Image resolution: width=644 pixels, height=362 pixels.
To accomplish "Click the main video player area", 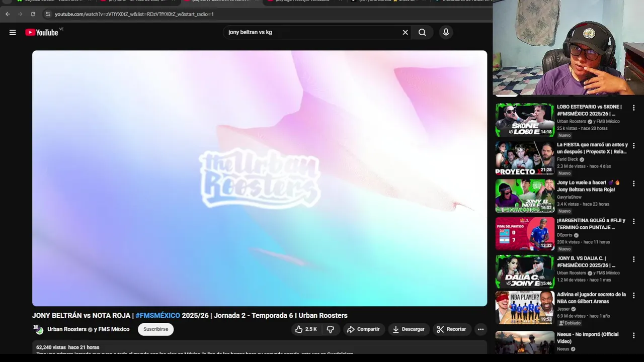I will (260, 178).
